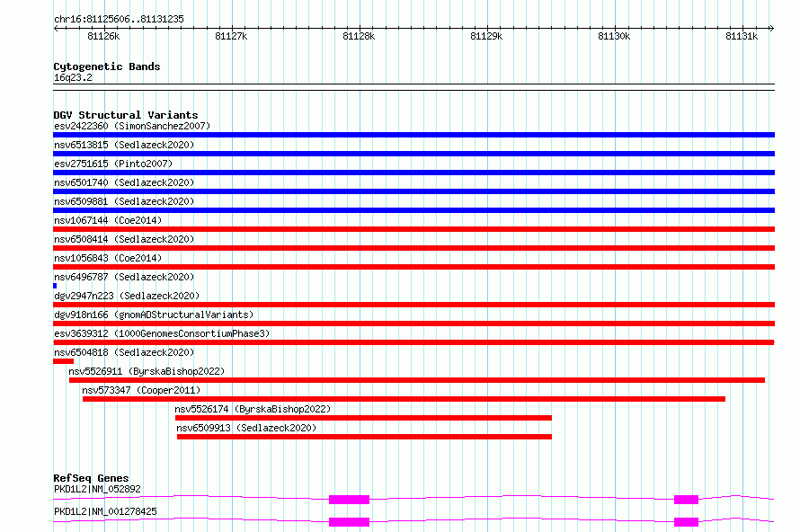Click the 16q23.2 cytogenetic band label
Viewport: 800px width, 532px height.
[73, 77]
